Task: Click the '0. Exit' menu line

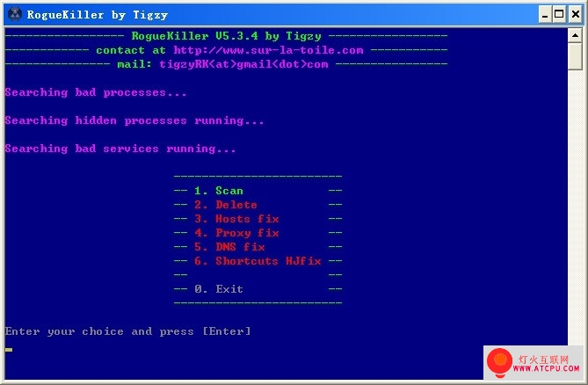Action: tap(219, 289)
